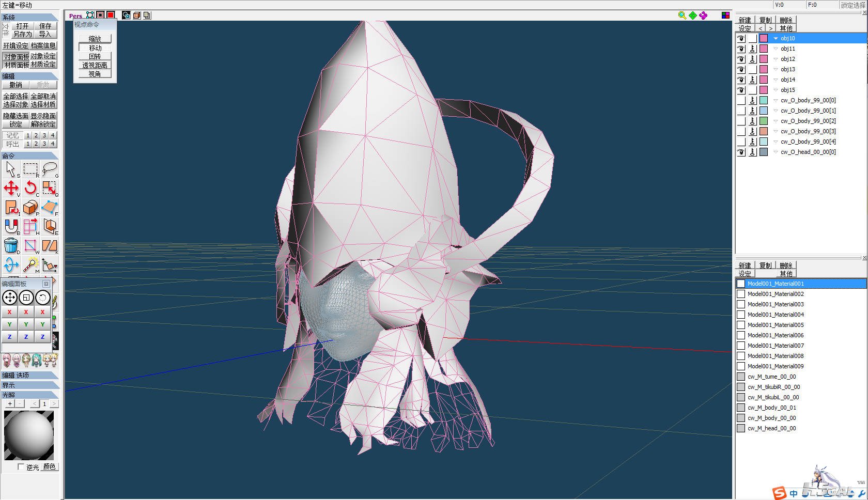The image size is (868, 500).
Task: Click the 打开 open file button
Action: [22, 26]
